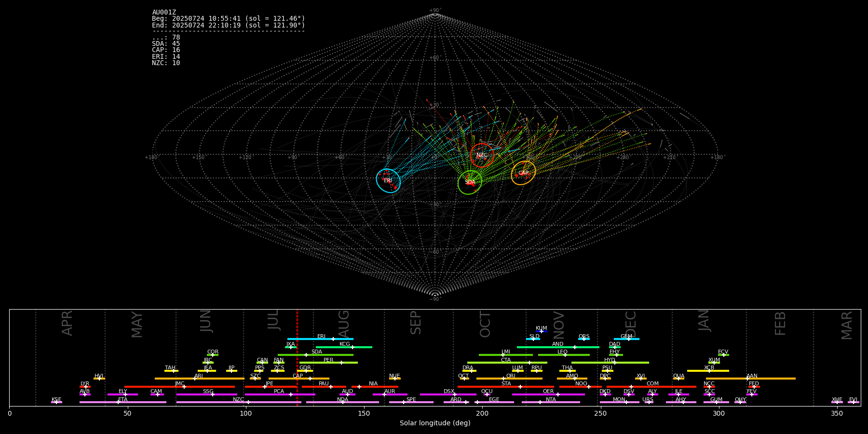Click the NTA shower label in timeline

(551, 400)
